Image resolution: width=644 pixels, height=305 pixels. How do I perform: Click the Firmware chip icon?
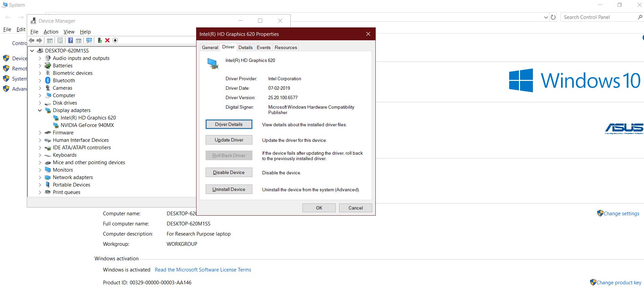[48, 133]
